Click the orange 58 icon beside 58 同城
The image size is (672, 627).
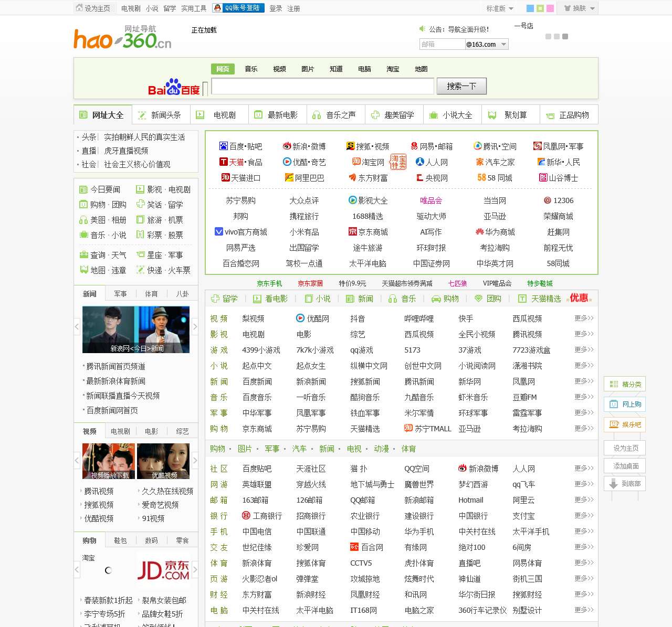[481, 177]
